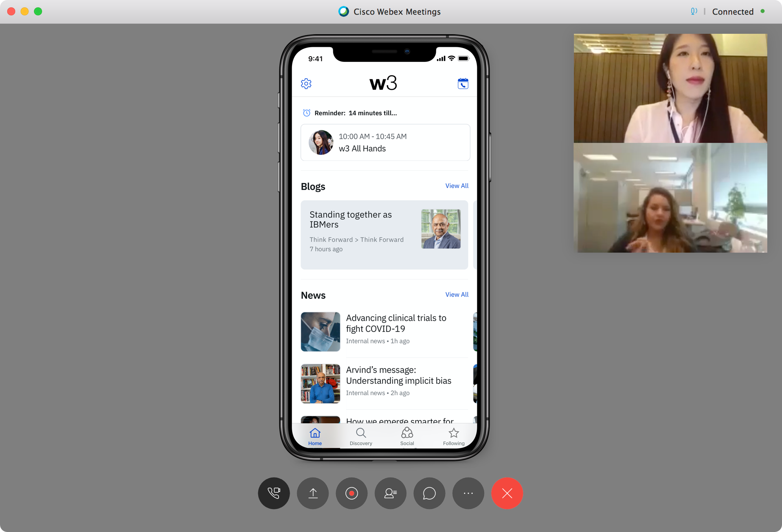Screen dimensions: 782x532
Task: Open the w3 All Hands meeting card
Action: click(x=385, y=143)
